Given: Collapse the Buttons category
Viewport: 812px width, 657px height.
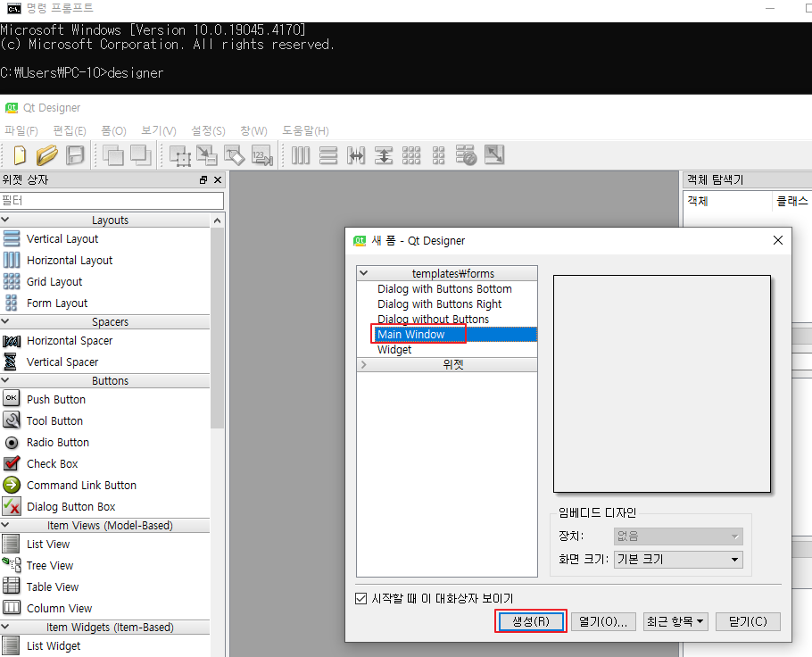Looking at the screenshot, I should coord(5,380).
